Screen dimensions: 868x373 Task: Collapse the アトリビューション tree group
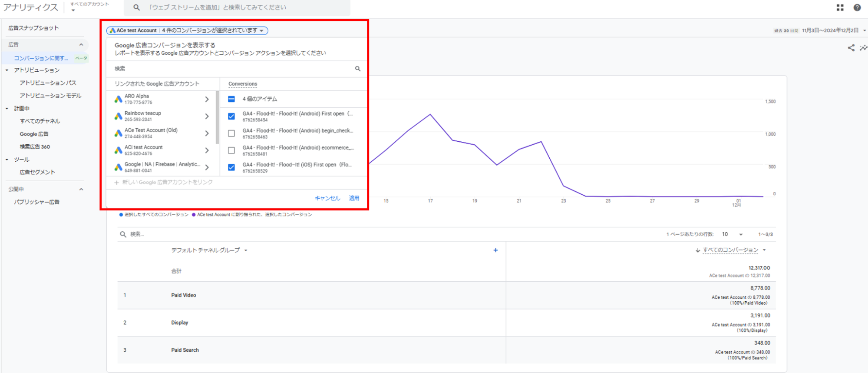click(7, 70)
